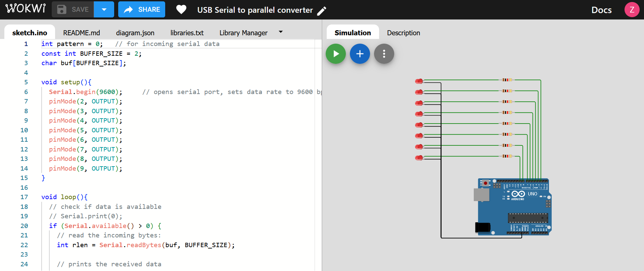The height and width of the screenshot is (271, 644).
Task: Expand the Save dropdown arrow
Action: pos(104,9)
